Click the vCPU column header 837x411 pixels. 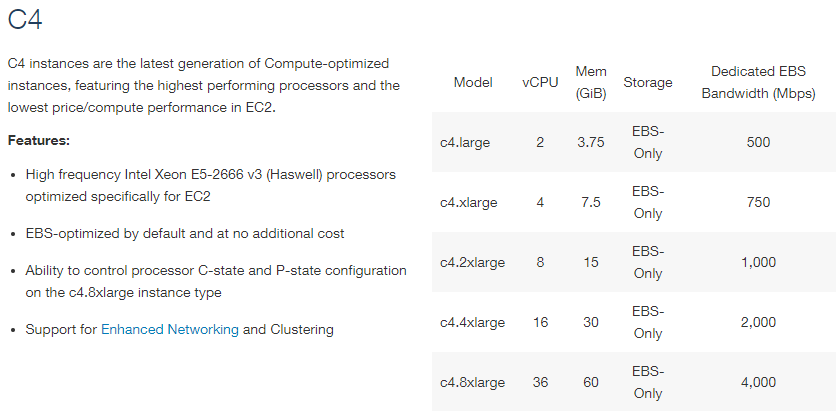pyautogui.click(x=540, y=83)
